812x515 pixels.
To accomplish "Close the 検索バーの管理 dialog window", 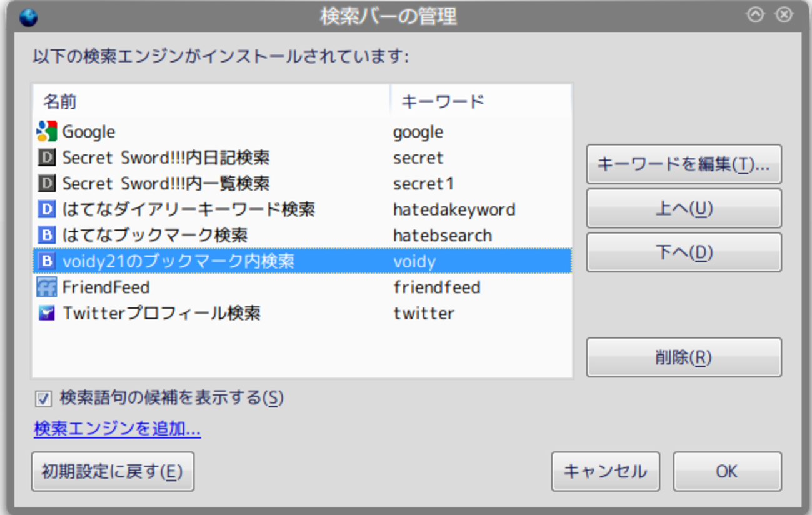I will click(784, 15).
